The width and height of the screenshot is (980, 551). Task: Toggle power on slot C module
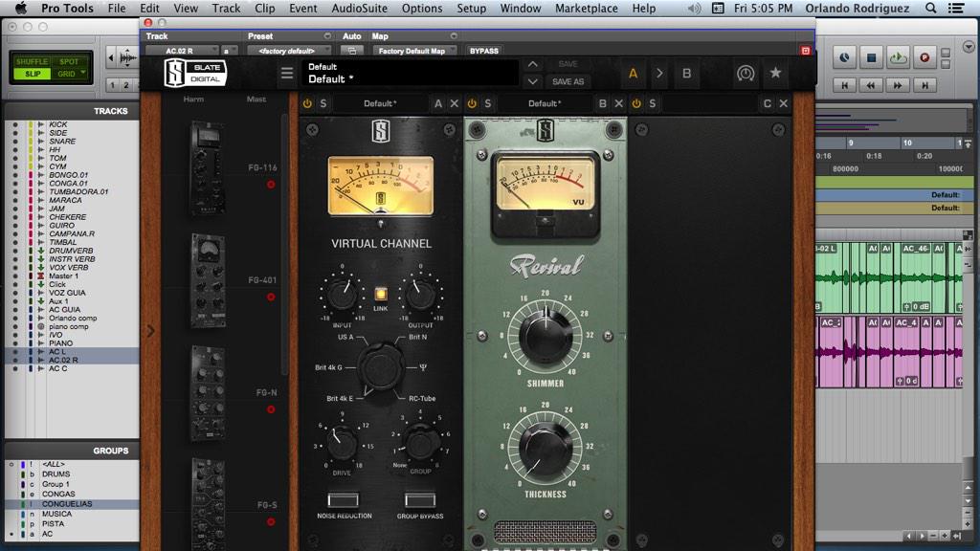tap(636, 103)
